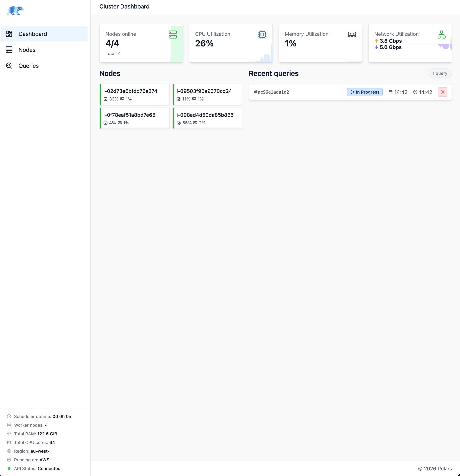The image size is (460, 476).
Task: Cancel query #ac96e1ada1d2 with the red X
Action: point(442,92)
